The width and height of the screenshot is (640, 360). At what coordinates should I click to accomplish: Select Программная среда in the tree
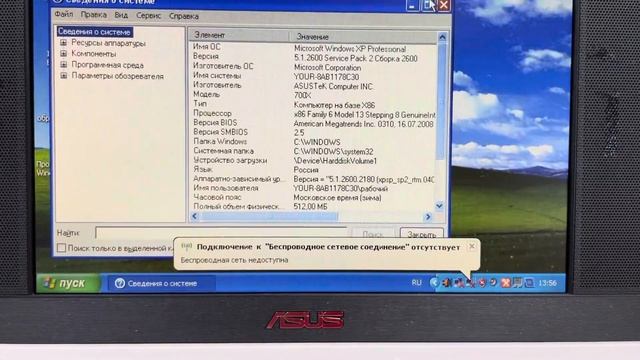pos(107,65)
